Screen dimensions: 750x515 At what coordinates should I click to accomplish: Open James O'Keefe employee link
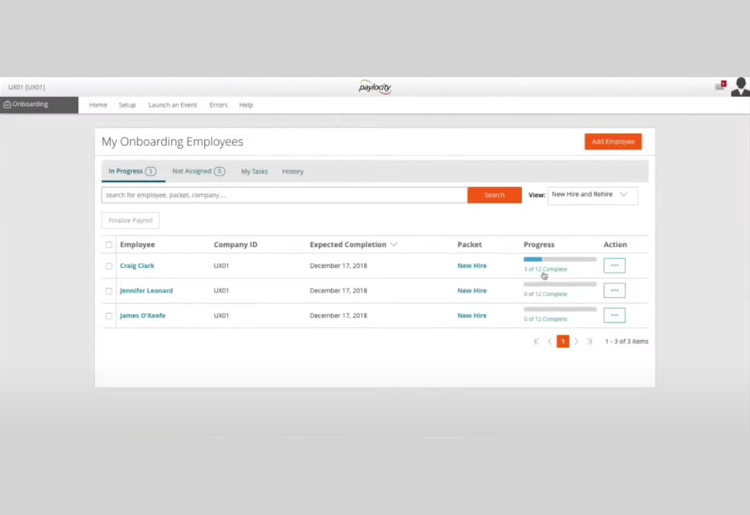coord(143,316)
